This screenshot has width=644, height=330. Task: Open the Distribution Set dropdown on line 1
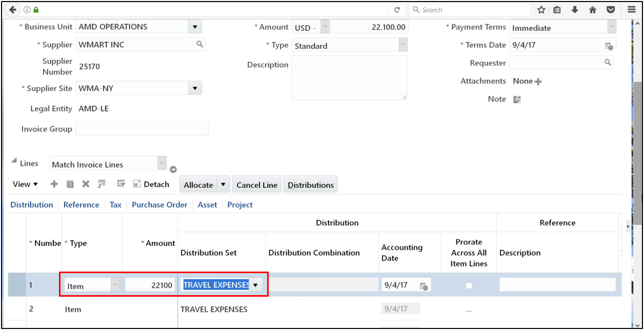(x=255, y=284)
